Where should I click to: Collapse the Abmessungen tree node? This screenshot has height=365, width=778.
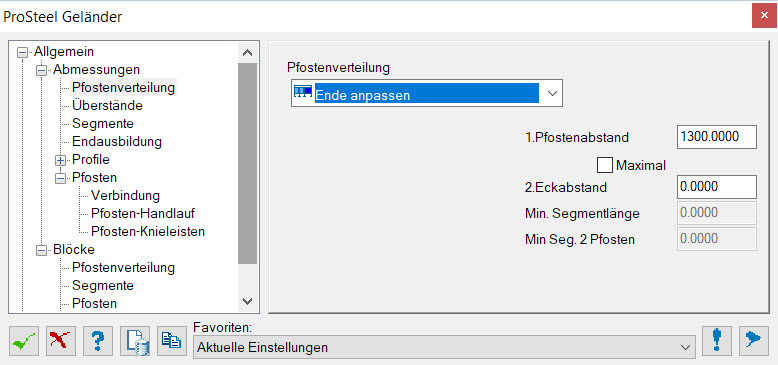[x=41, y=70]
